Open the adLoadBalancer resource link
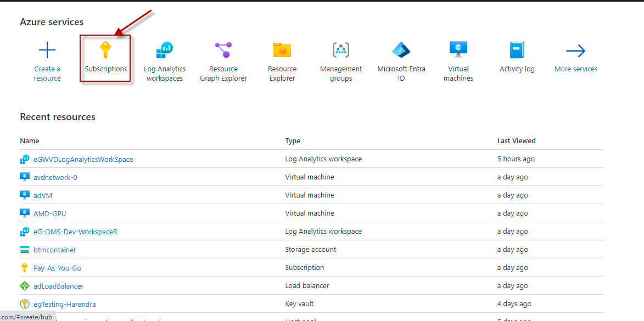The height and width of the screenshot is (321, 644). (59, 286)
